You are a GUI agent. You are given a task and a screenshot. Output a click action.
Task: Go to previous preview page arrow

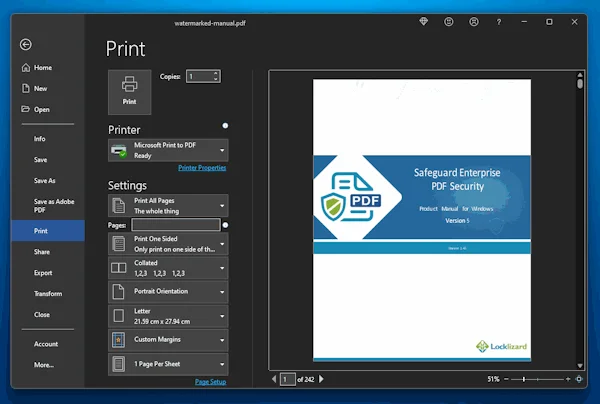[274, 379]
